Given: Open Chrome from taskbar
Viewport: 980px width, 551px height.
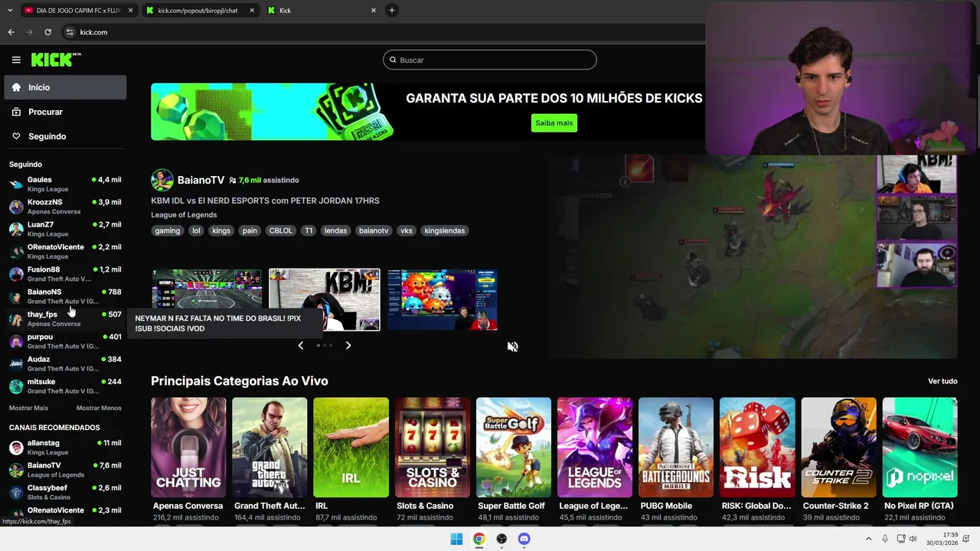Looking at the screenshot, I should pos(479,539).
